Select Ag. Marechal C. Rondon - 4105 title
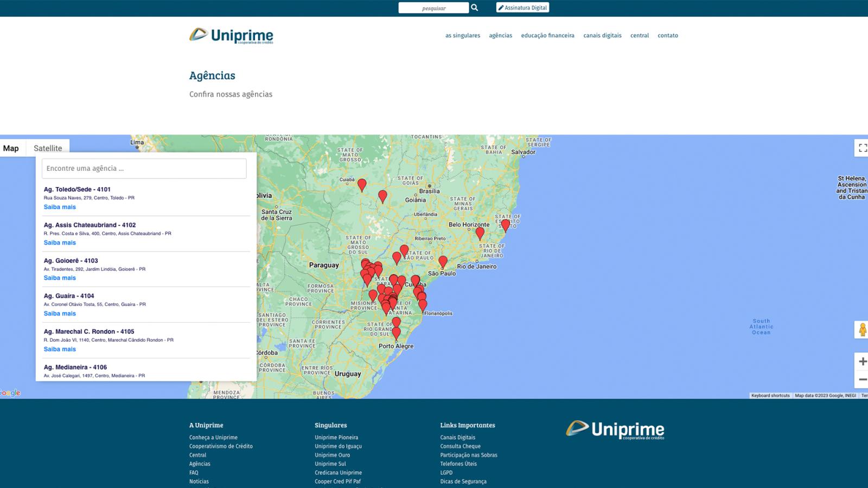The height and width of the screenshot is (488, 868). tap(89, 331)
